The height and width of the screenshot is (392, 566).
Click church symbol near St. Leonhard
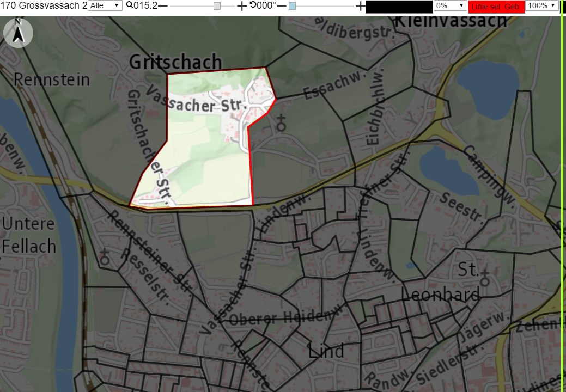coord(485,278)
